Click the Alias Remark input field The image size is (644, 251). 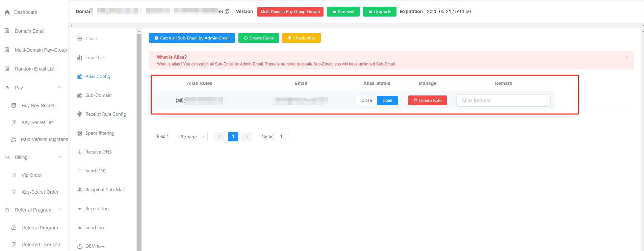(504, 101)
